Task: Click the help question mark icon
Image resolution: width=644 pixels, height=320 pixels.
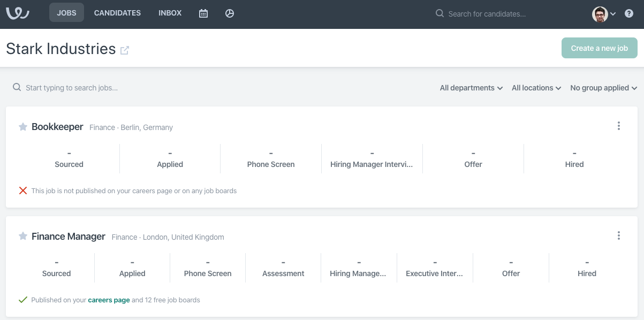Action: tap(629, 13)
